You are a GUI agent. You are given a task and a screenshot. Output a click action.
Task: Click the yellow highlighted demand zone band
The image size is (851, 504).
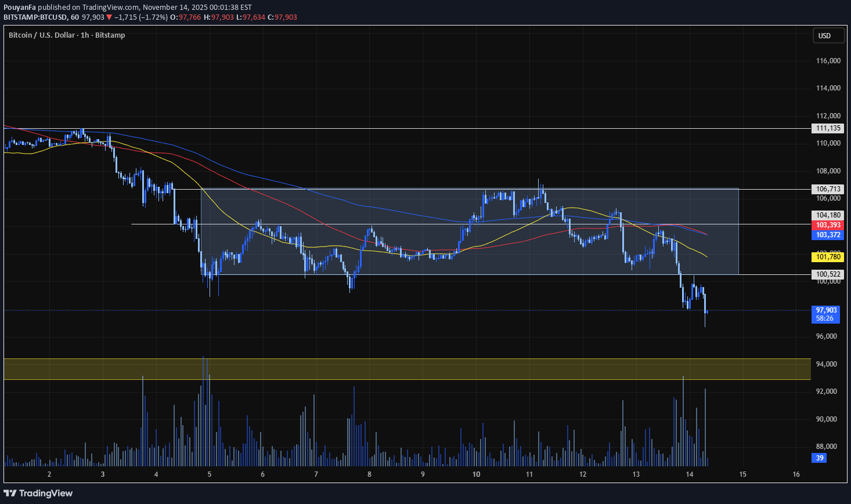coord(406,368)
